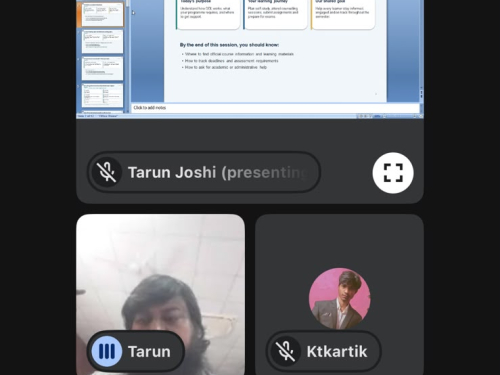Select the third slide thumbnail in the shared PowerPoint
This screenshot has height=375, width=500.
click(x=102, y=68)
